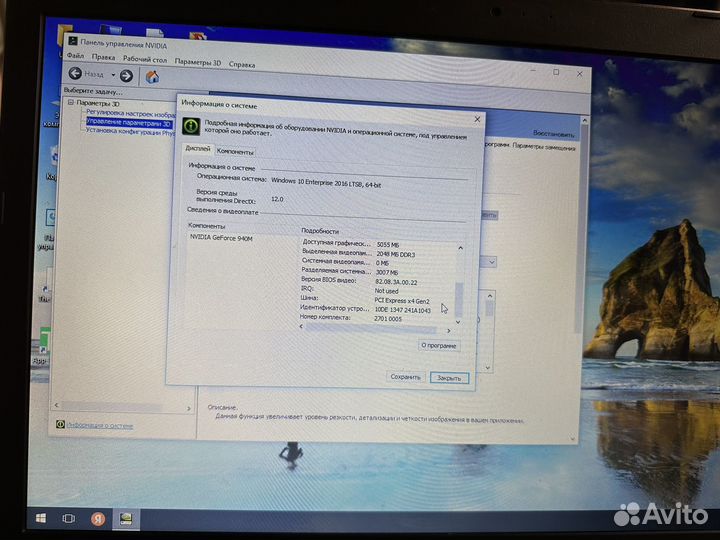720x540 pixels.
Task: Open the Windows Start button
Action: (x=40, y=518)
